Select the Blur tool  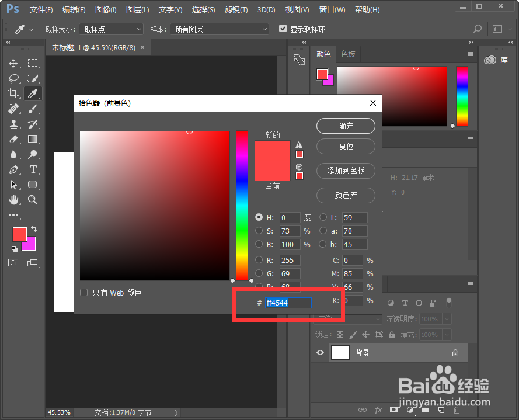[13, 154]
